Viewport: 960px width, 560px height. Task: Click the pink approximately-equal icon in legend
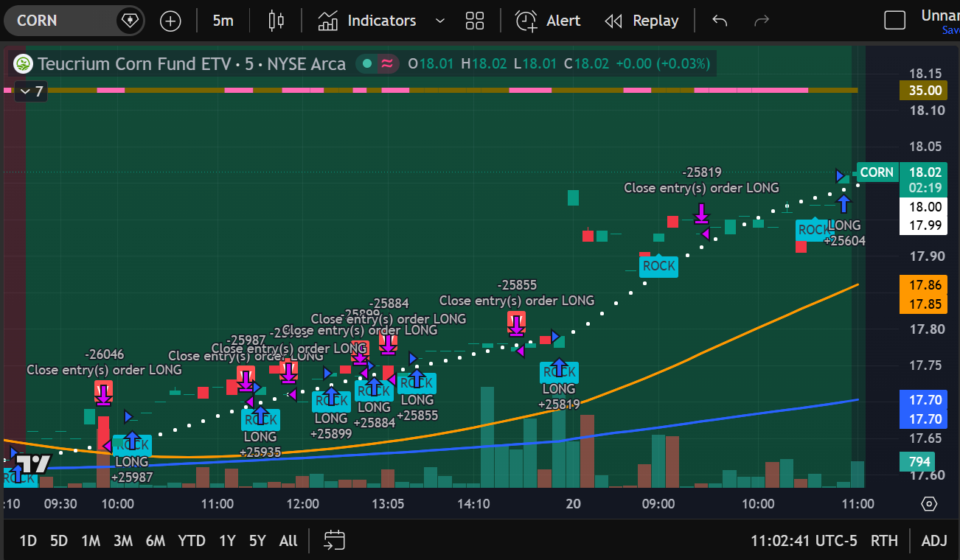tap(386, 64)
